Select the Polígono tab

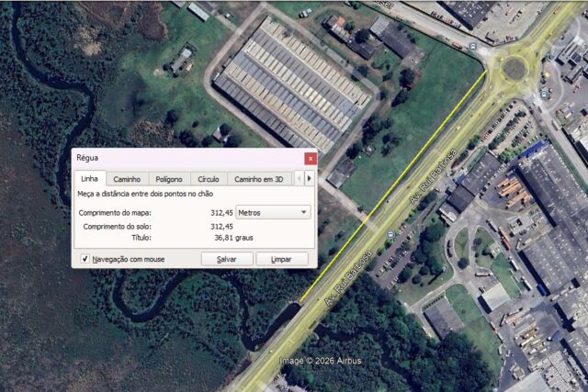(169, 179)
